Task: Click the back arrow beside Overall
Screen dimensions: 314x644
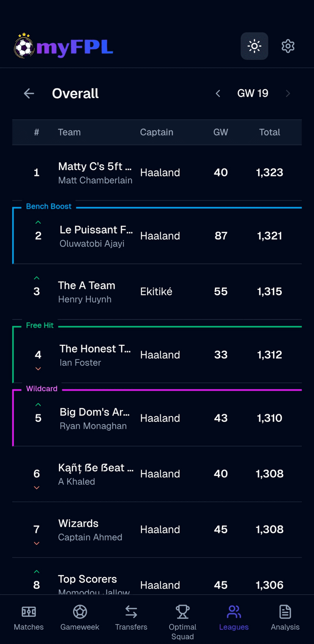Action: [29, 93]
